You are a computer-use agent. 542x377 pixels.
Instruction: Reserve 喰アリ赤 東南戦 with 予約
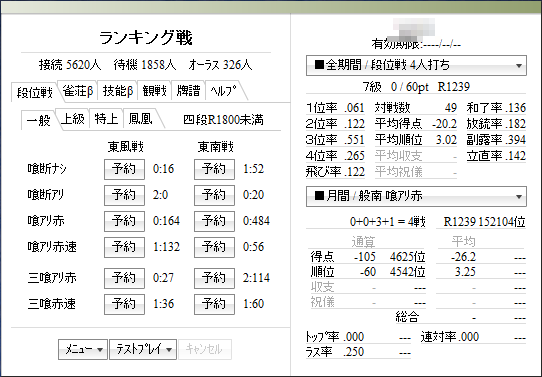(214, 221)
